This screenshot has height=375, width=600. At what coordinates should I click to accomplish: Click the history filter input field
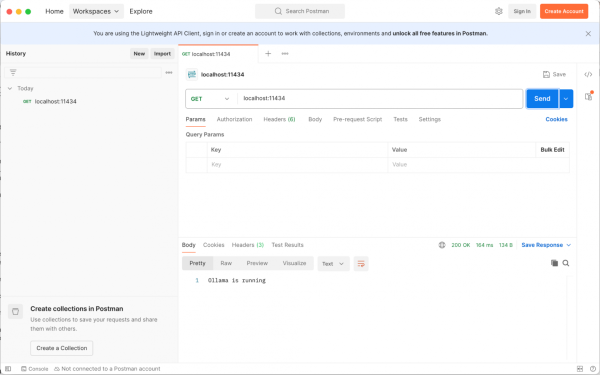pos(83,73)
